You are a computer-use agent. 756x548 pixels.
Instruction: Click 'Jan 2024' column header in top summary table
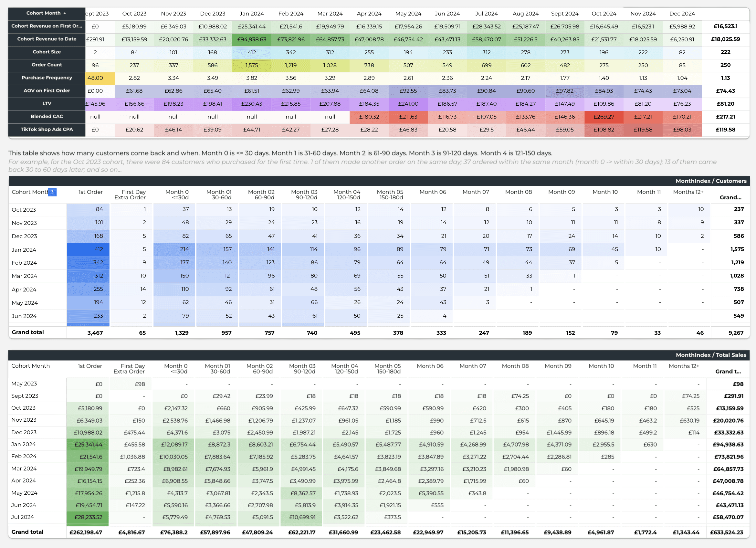pyautogui.click(x=252, y=14)
